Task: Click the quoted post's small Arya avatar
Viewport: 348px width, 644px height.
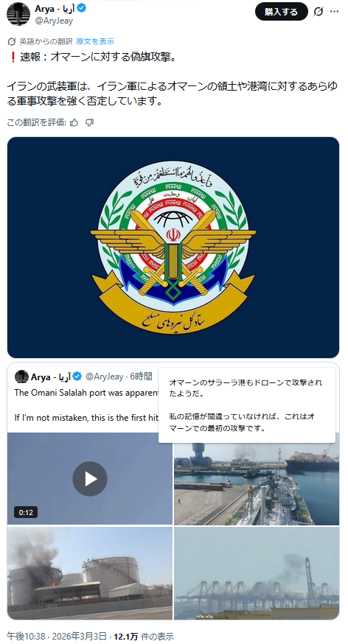Action: coord(22,377)
